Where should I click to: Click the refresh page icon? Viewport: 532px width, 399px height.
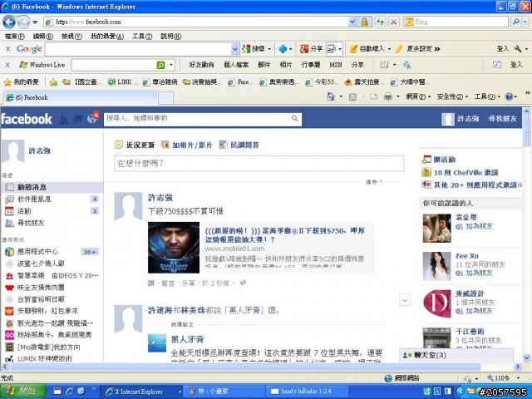click(381, 22)
